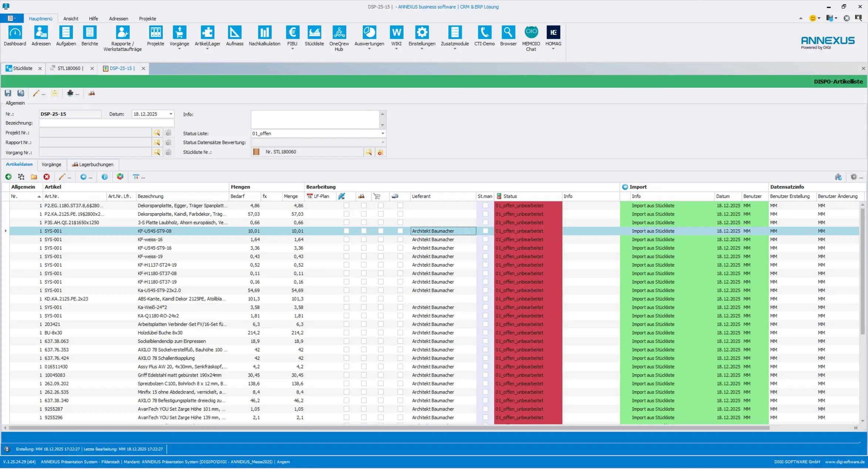868x469 pixels.
Task: Expand the Datum date picker
Action: [x=171, y=114]
